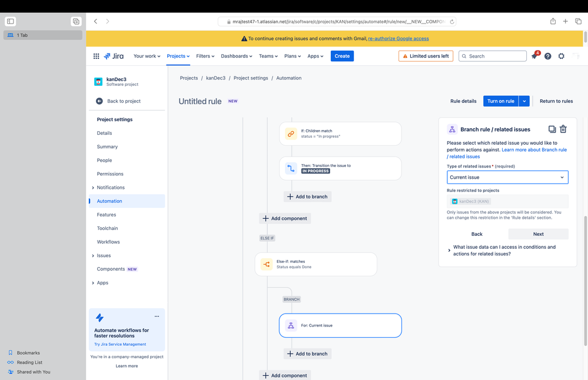Click Project settings breadcrumb

251,78
